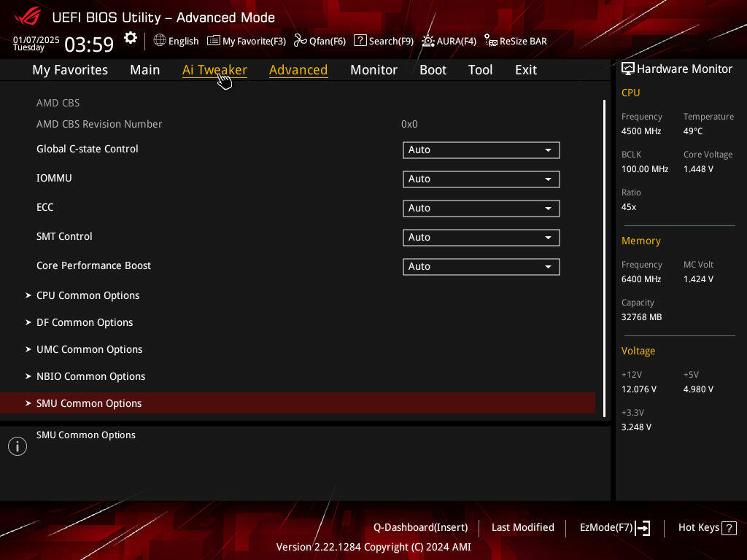Click Core Voltage value 1.448 V
Viewport: 747px width, 560px height.
tap(698, 169)
